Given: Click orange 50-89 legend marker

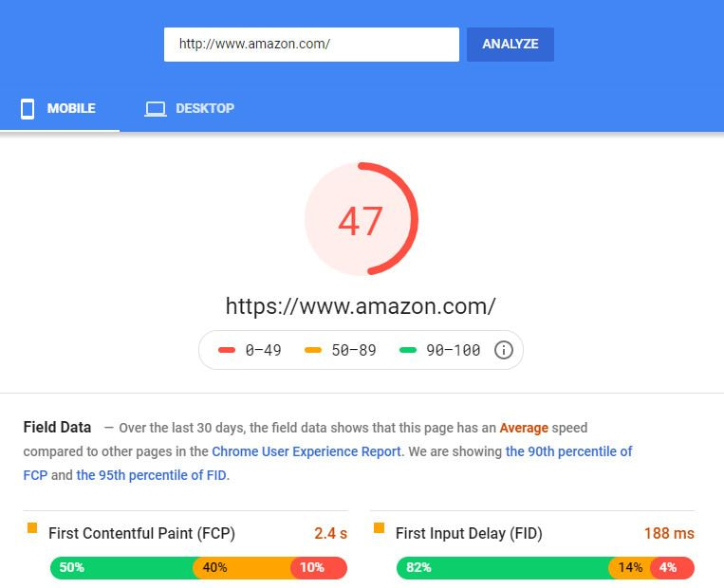Looking at the screenshot, I should pos(312,350).
